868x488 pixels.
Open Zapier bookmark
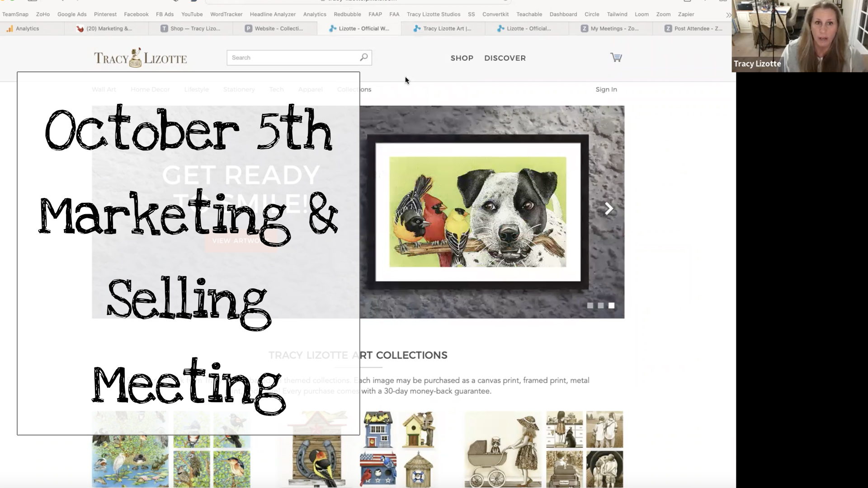pos(686,14)
